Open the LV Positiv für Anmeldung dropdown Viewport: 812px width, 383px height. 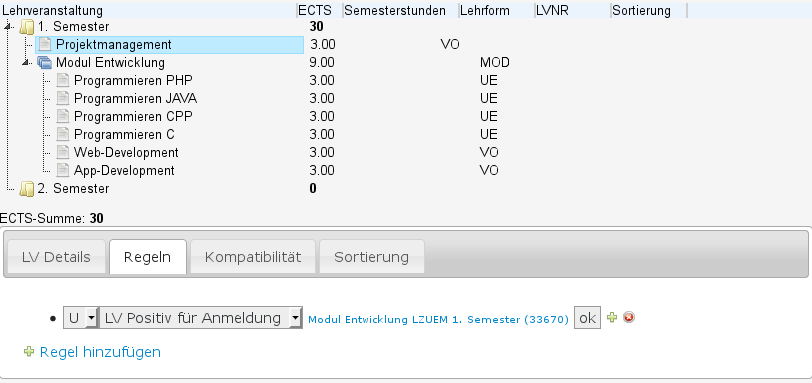point(201,318)
